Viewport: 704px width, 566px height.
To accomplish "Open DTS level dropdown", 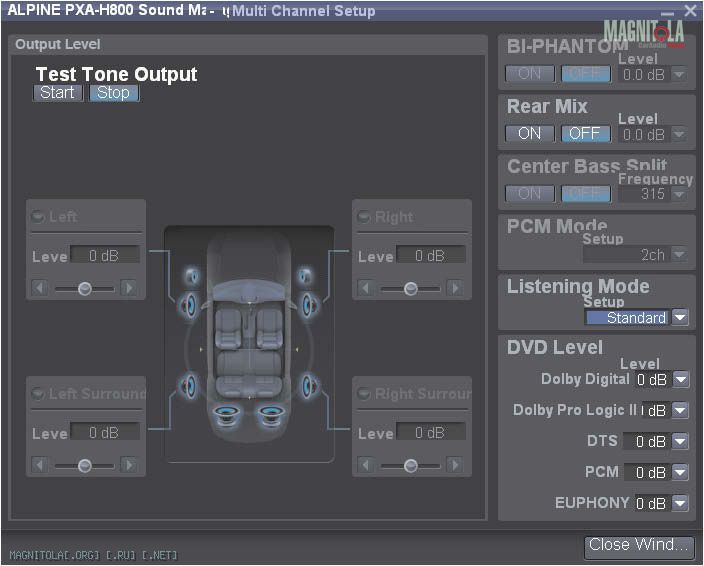I will coord(681,441).
